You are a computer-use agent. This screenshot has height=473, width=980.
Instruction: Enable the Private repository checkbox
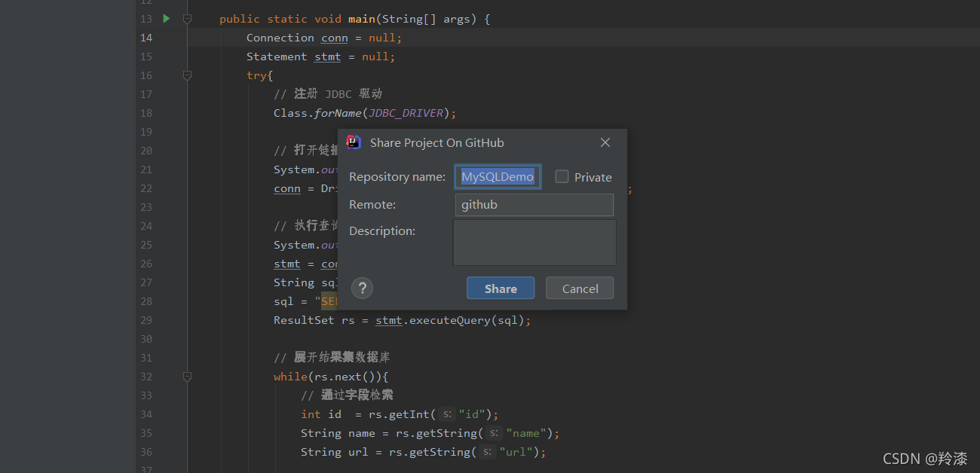coord(562,176)
